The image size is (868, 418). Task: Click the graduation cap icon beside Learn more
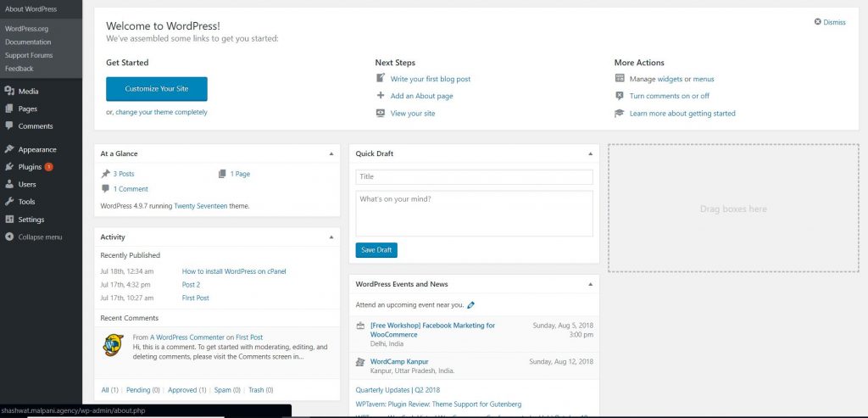coord(620,113)
